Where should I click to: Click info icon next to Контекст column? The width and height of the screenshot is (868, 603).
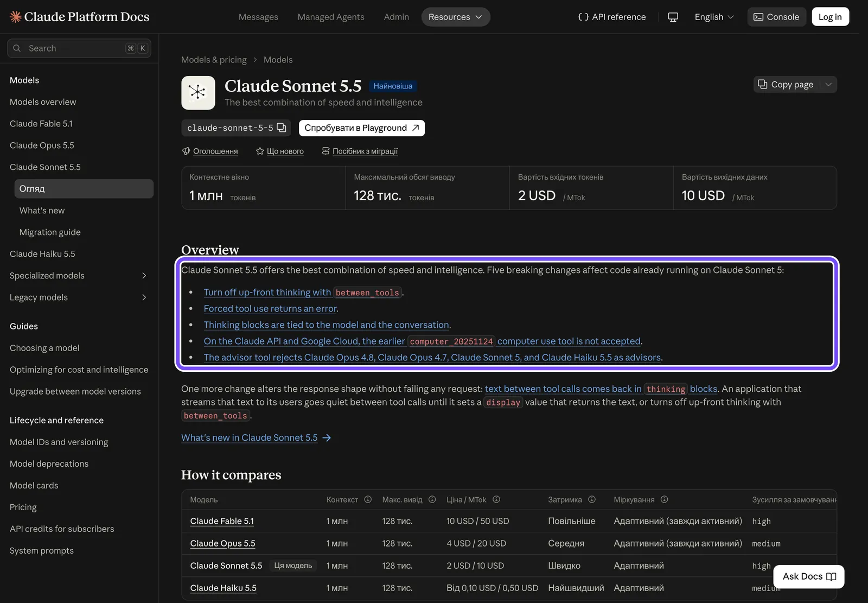(368, 499)
